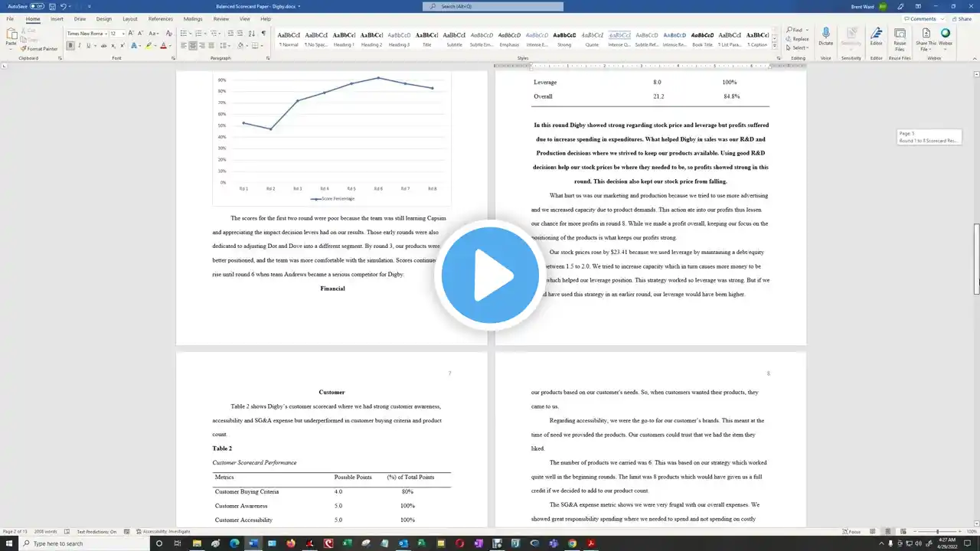The height and width of the screenshot is (551, 980).
Task: Open the Change Case dropdown
Action: 154,34
